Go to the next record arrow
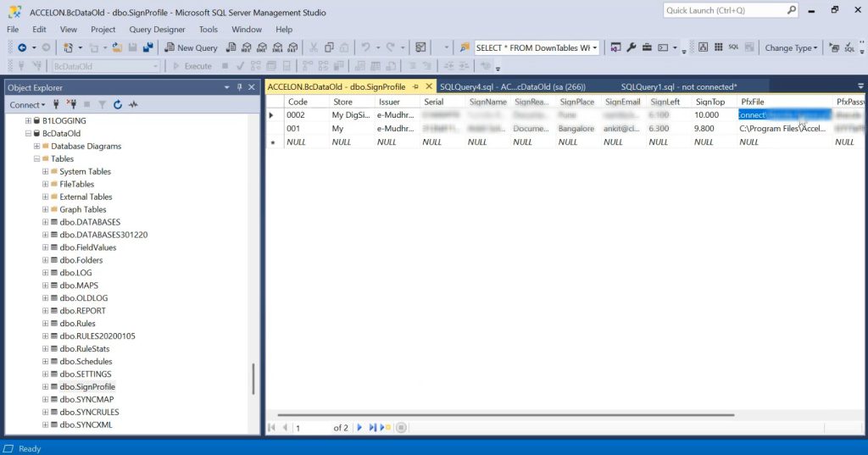868x455 pixels. point(359,427)
